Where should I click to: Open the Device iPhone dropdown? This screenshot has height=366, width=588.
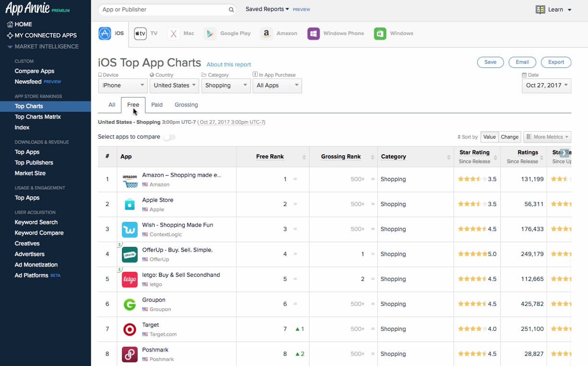(x=123, y=85)
